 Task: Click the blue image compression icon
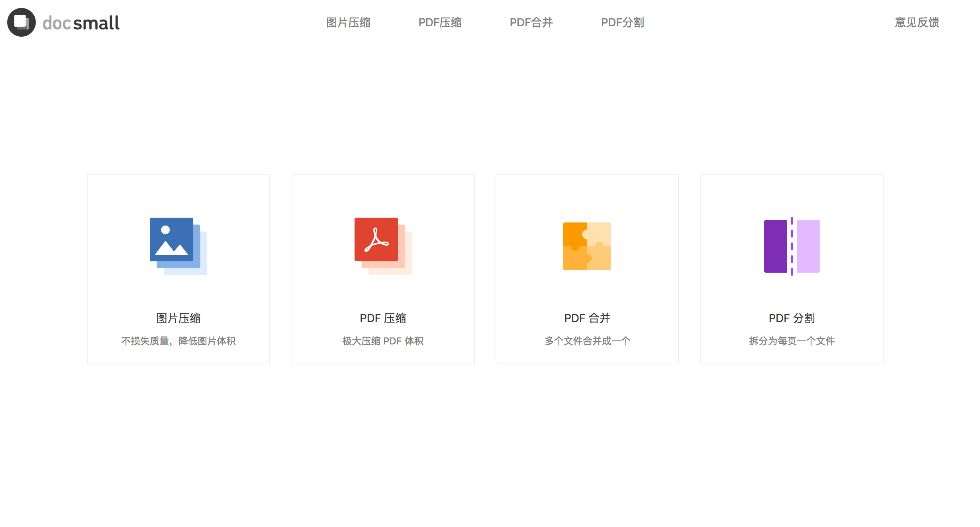coord(178,246)
